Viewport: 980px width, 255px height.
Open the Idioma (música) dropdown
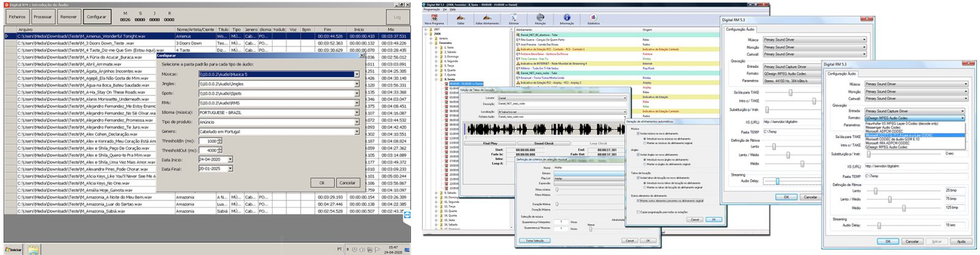click(x=357, y=113)
